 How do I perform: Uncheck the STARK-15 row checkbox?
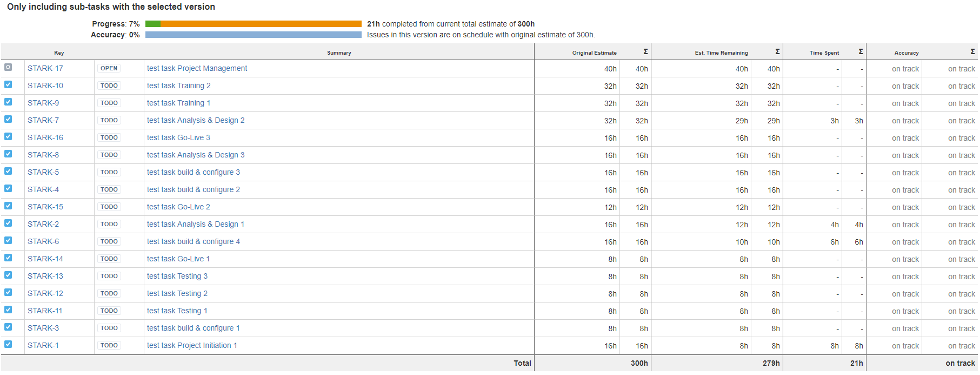pyautogui.click(x=8, y=206)
